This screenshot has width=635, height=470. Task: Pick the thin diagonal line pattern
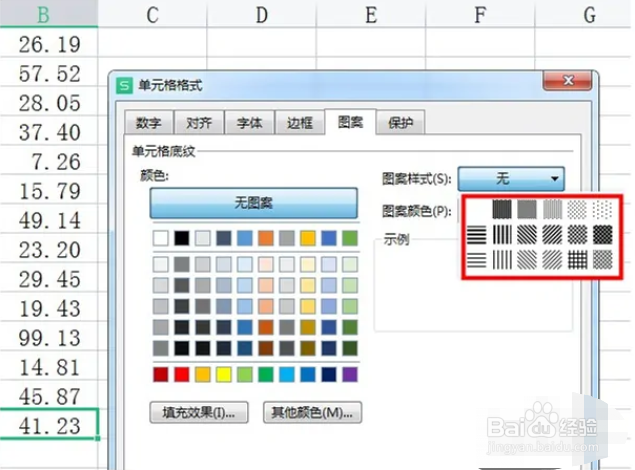tap(552, 260)
